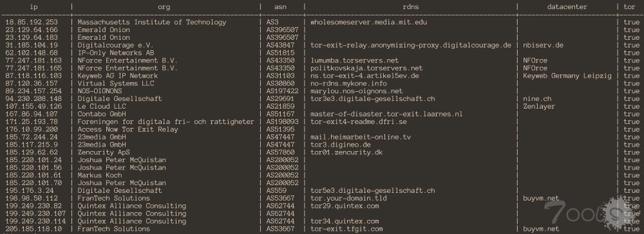Select IP address 18.85.192.253
This screenshot has width=644, height=234.
coord(32,22)
